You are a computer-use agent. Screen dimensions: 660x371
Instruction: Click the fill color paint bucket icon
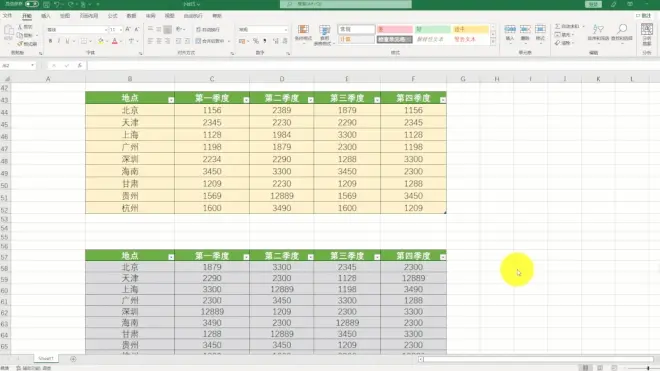pos(101,41)
